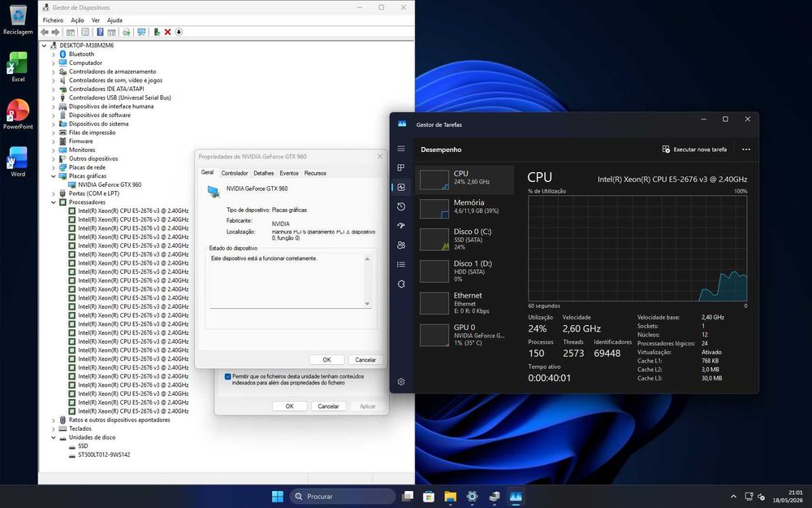This screenshot has width=812, height=508.
Task: Expand Monitores node in device tree
Action: click(53, 150)
